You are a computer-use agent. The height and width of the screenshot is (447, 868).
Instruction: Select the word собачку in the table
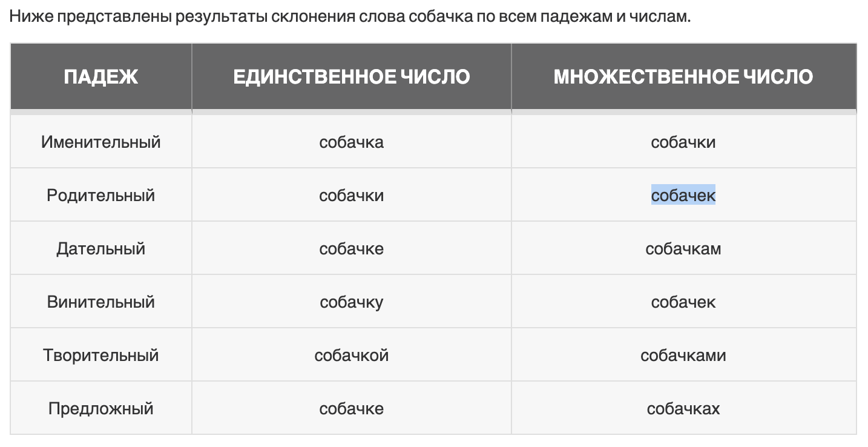tap(351, 302)
